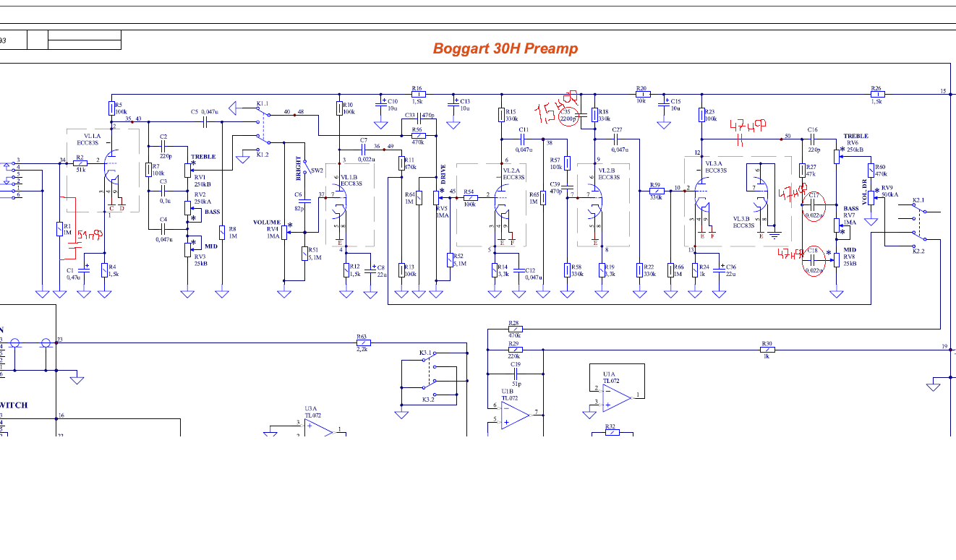Screen dimensions: 956x560
Task: Select the C16 220p capacitor label
Action: pos(813,139)
